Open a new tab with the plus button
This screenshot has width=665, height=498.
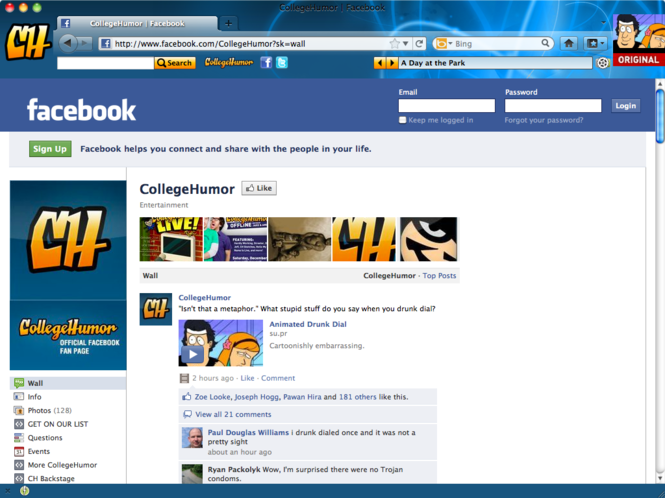click(x=228, y=23)
